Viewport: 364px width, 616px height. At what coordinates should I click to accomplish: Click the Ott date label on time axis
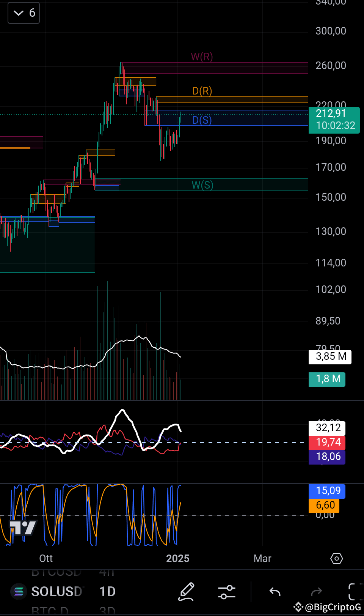pyautogui.click(x=46, y=558)
